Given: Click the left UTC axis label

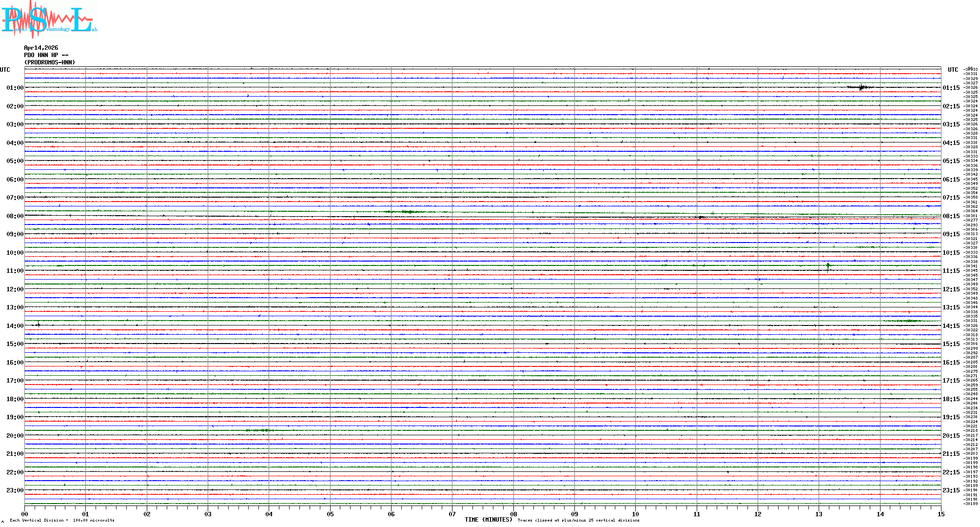Looking at the screenshot, I should 5,70.
